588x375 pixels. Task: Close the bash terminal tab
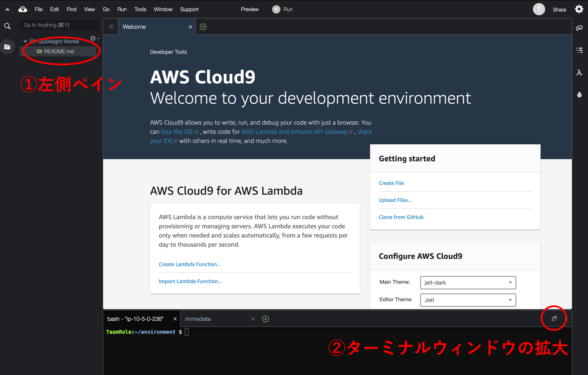tap(175, 319)
